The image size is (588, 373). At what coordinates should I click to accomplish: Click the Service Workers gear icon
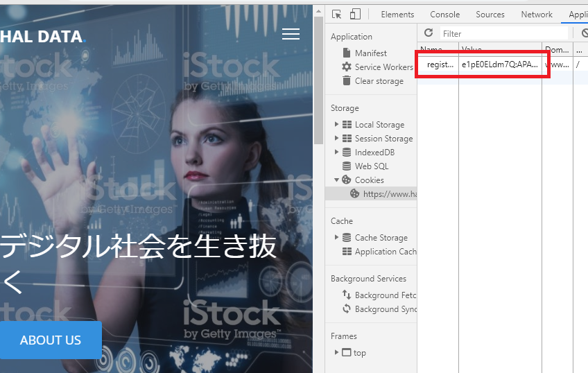point(347,67)
